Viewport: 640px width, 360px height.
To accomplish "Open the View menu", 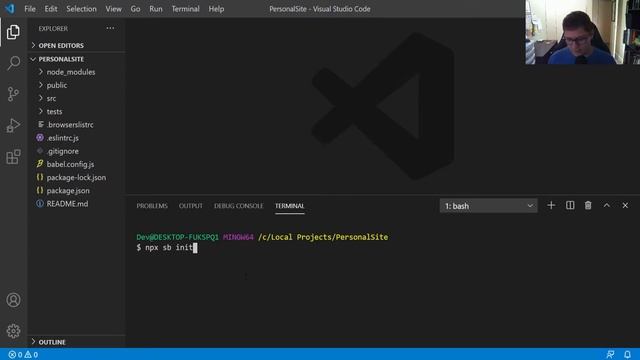I will click(113, 9).
